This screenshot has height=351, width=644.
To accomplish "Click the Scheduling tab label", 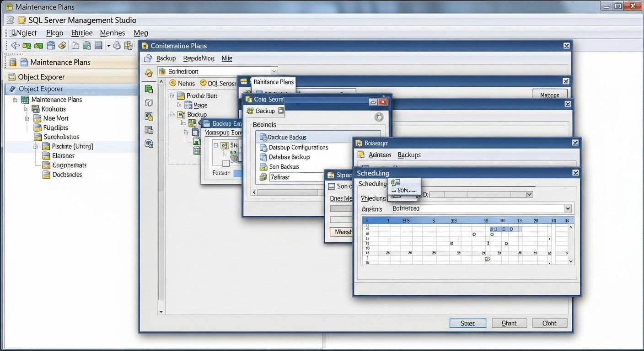I will pyautogui.click(x=372, y=184).
